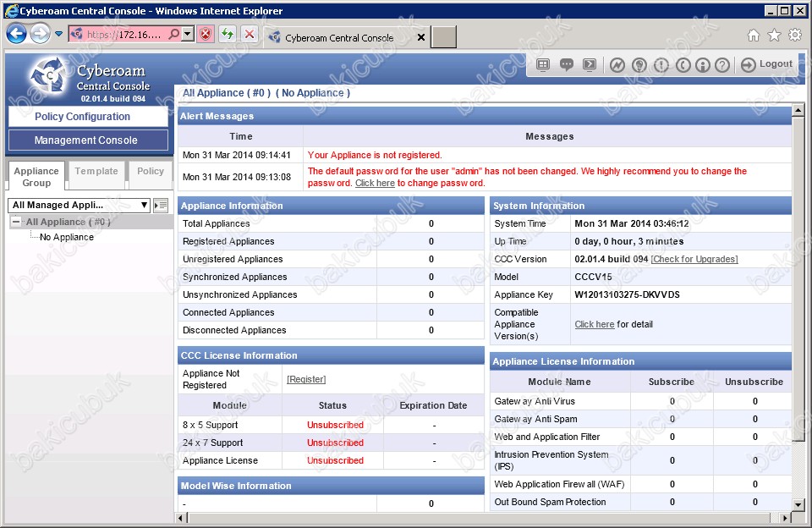Open Management Console section

[x=88, y=140]
